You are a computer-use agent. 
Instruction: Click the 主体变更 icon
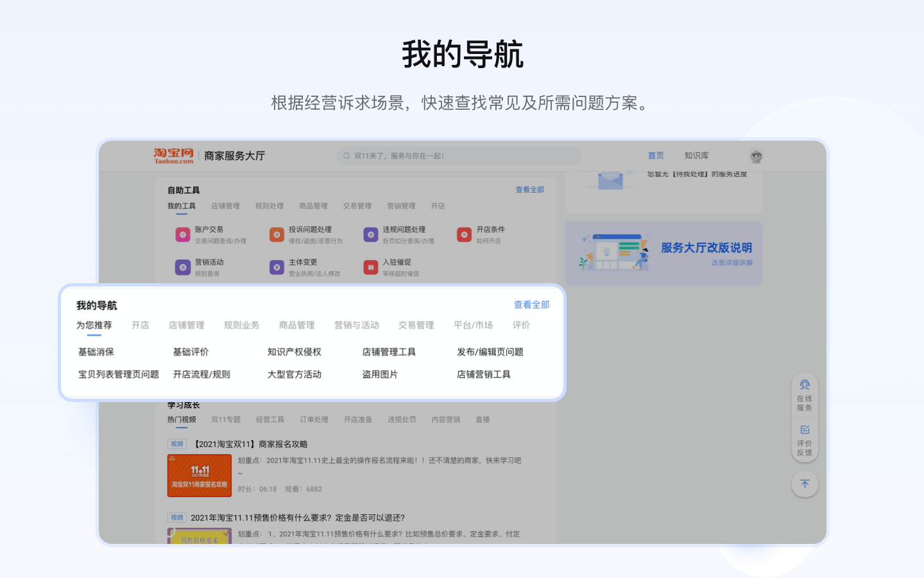pyautogui.click(x=277, y=267)
